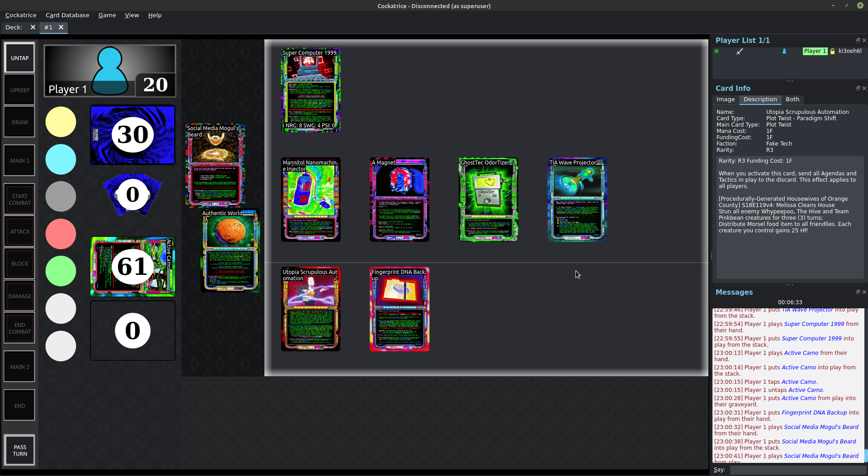Select Utopia Scrupulous Automation card

coord(311,309)
